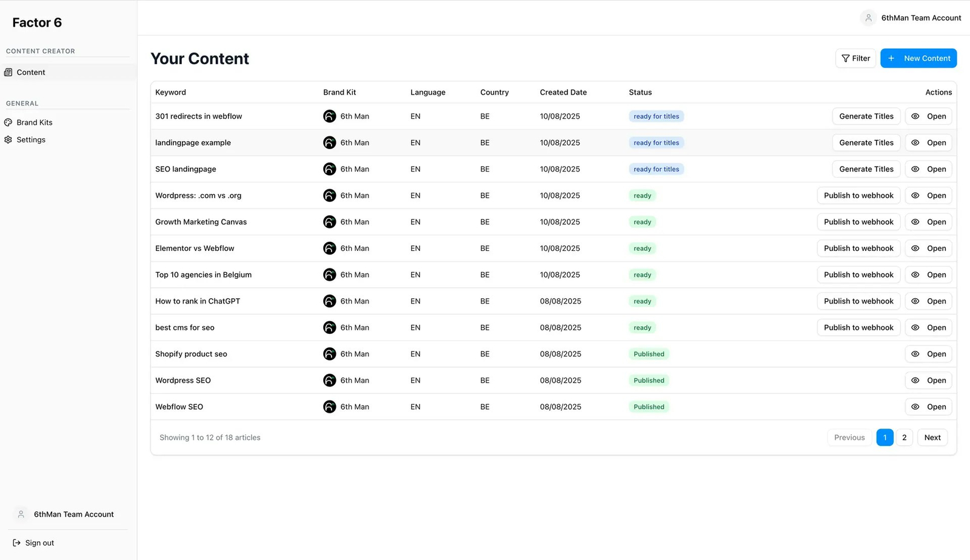970x560 pixels.
Task: Click the Created Date column header
Action: 563,92
